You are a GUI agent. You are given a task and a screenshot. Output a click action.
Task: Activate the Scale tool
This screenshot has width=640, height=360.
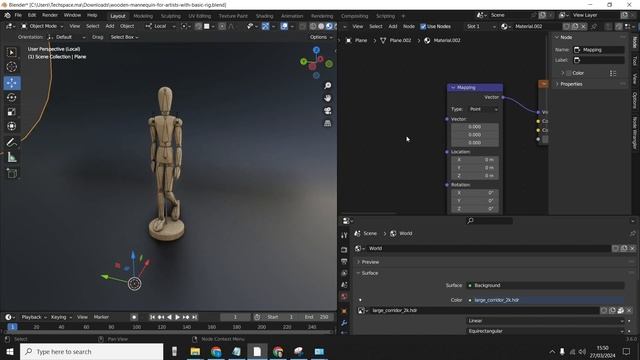pyautogui.click(x=11, y=111)
